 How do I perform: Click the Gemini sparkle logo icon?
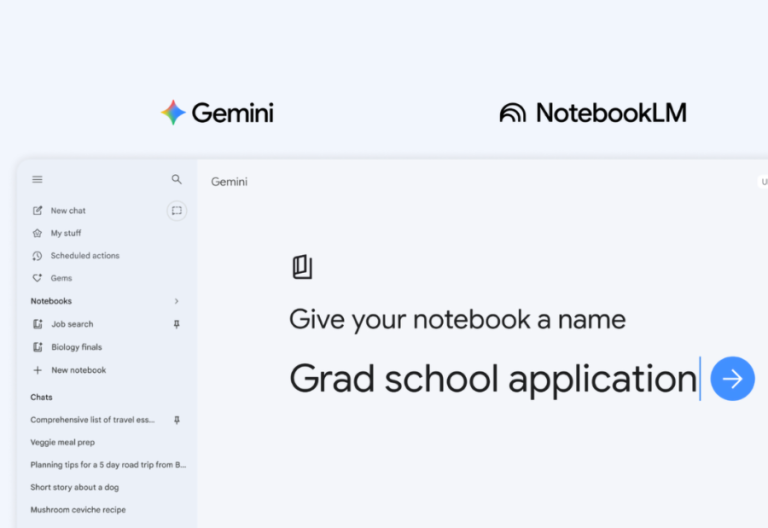click(173, 113)
